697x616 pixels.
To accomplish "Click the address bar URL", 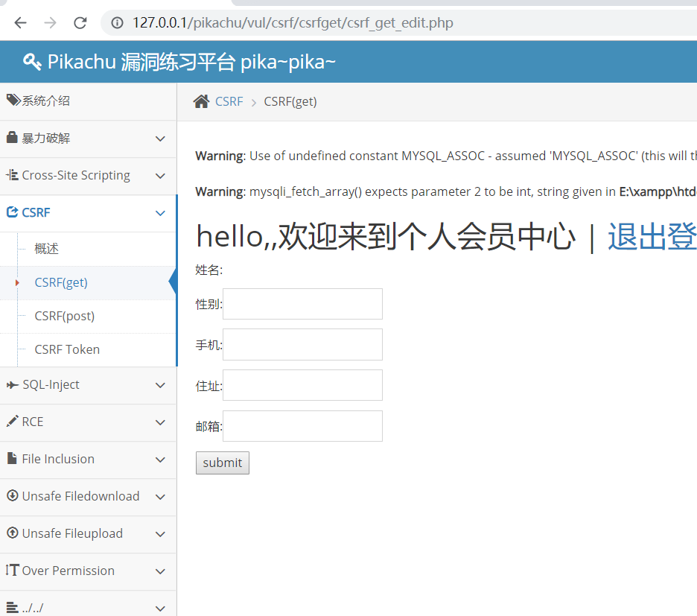I will (x=293, y=22).
